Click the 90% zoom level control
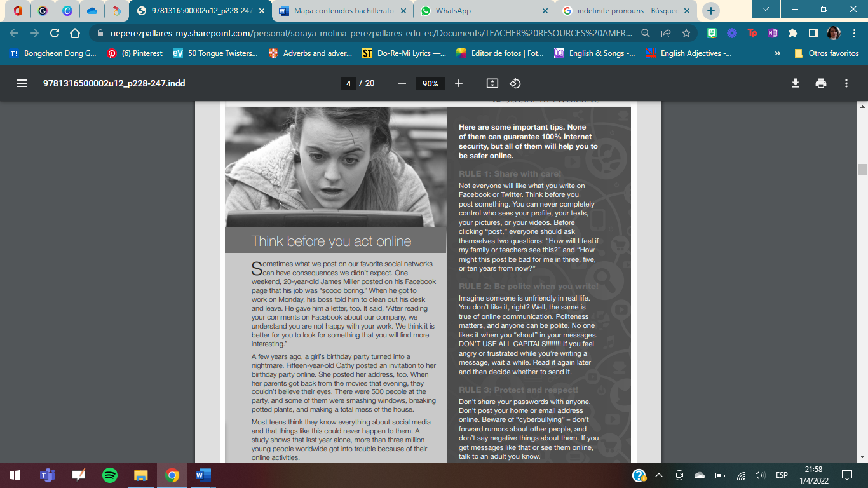Screen dimensions: 868x488 (430, 83)
